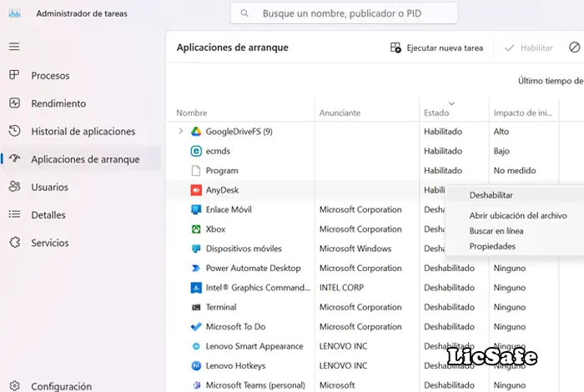Click the Configuración gear icon
Screen dimensions: 584x392
tap(14, 385)
